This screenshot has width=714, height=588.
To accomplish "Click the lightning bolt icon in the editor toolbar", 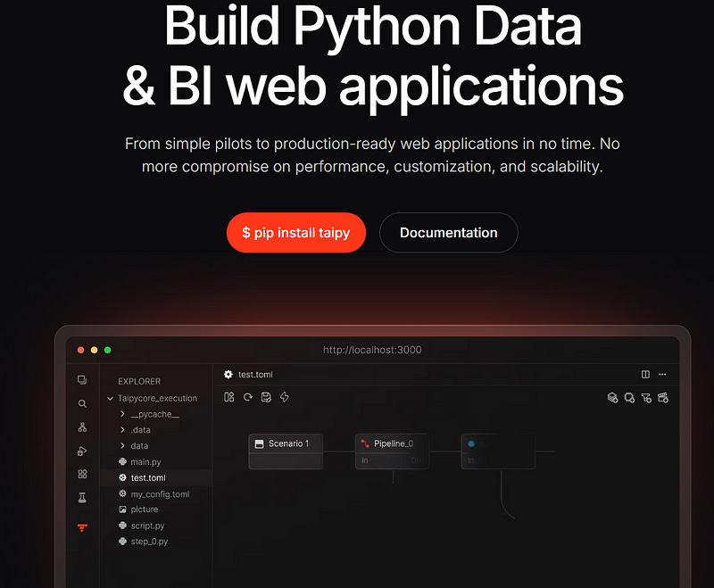I will 285,397.
